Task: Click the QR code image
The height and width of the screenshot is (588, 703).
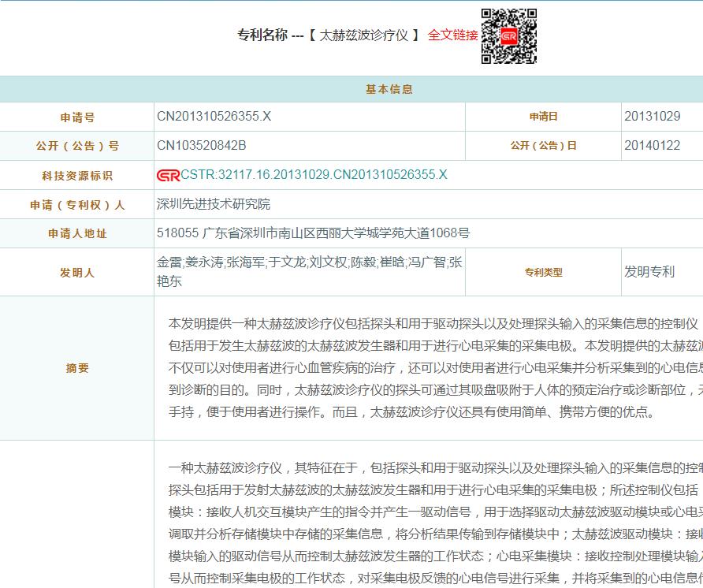Action: point(509,36)
